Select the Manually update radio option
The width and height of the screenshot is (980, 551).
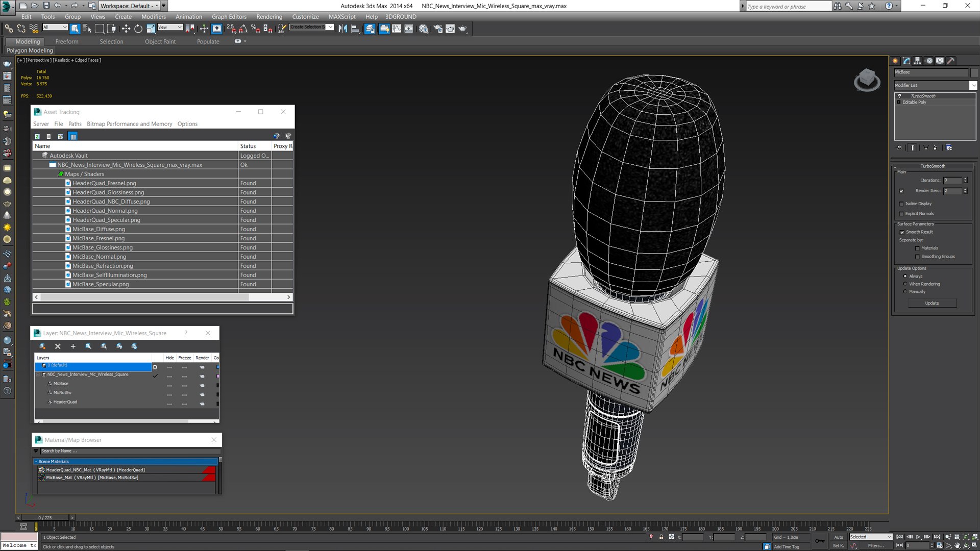click(x=905, y=291)
